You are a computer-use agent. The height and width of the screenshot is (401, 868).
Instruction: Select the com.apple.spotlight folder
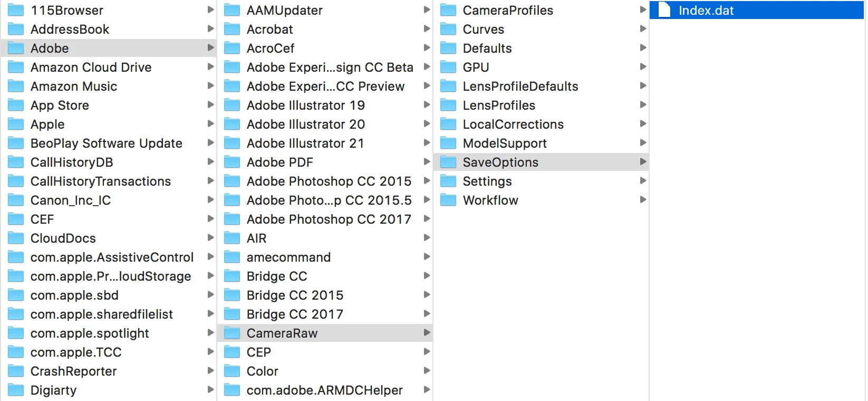coord(109,333)
